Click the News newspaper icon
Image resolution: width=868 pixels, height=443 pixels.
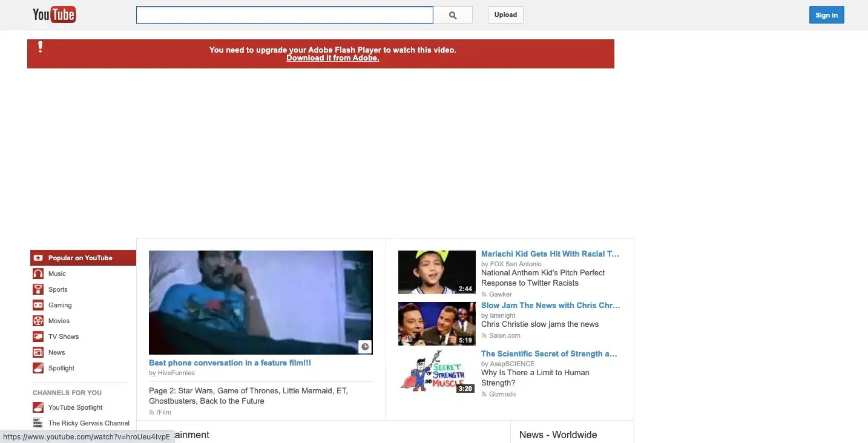38,352
